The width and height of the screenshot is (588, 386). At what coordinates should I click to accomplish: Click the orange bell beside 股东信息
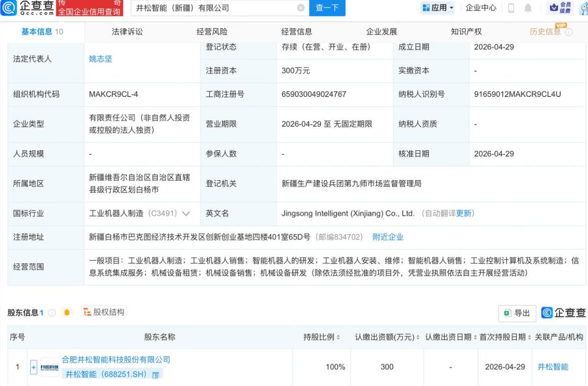point(67,313)
